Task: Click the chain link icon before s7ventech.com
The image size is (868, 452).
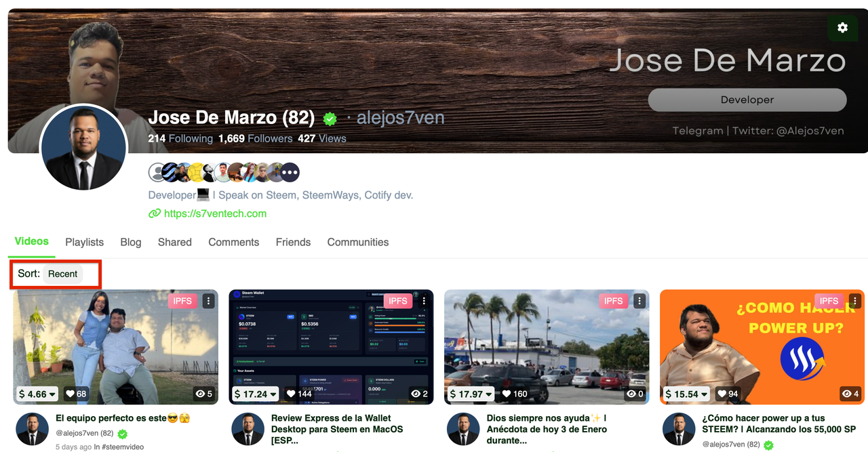Action: pos(155,213)
